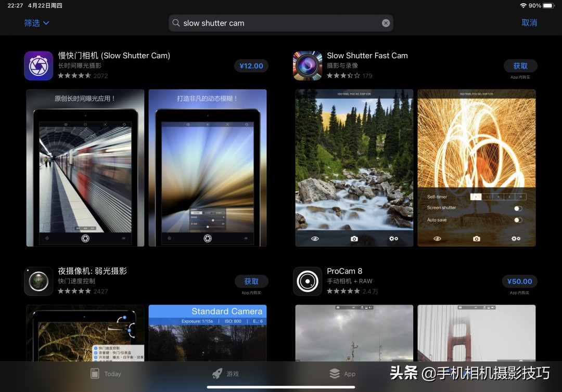562x392 pixels.
Task: Tap the shutter icon in the motion blur screenshot
Action: pos(208,239)
